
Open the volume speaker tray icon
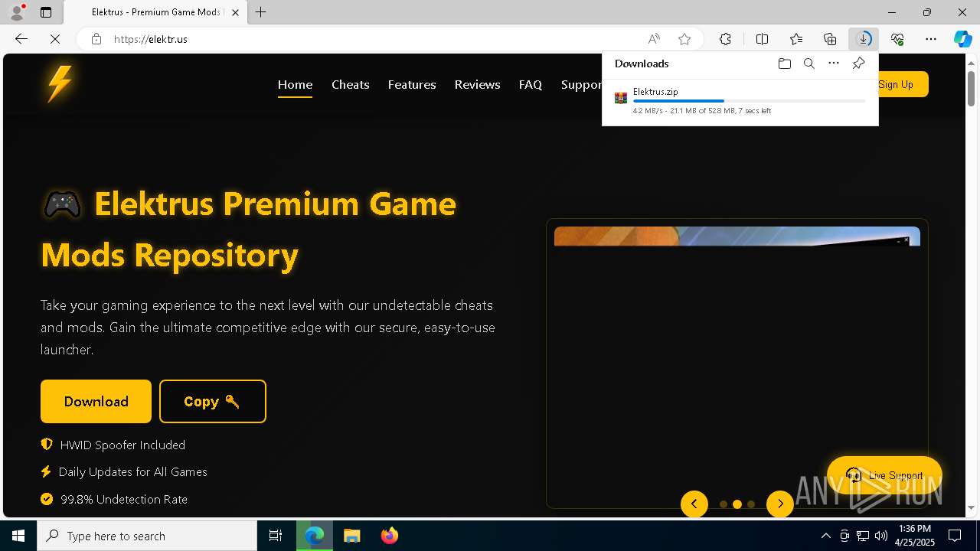point(880,536)
